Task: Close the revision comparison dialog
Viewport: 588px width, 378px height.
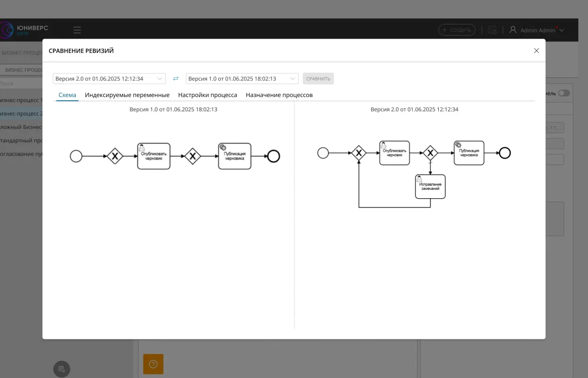Action: pos(536,51)
